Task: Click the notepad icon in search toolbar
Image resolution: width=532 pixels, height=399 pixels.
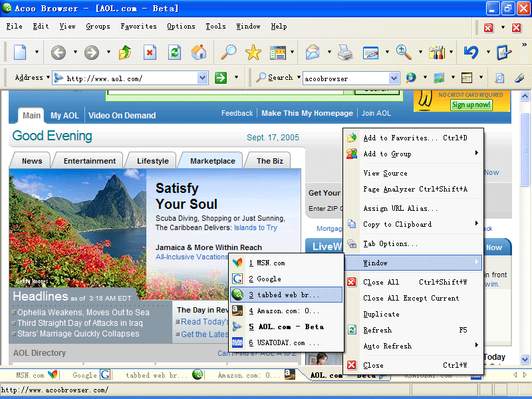Action: coord(467,78)
